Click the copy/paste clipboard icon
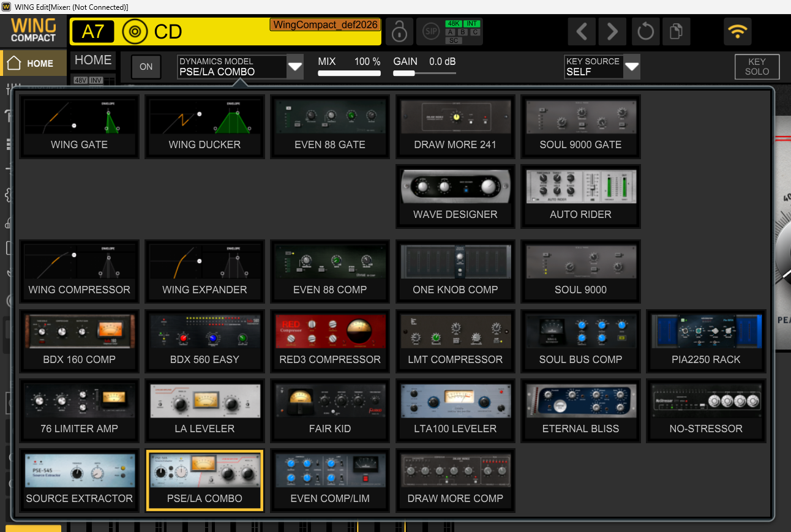Image resolution: width=791 pixels, height=532 pixels. tap(676, 31)
